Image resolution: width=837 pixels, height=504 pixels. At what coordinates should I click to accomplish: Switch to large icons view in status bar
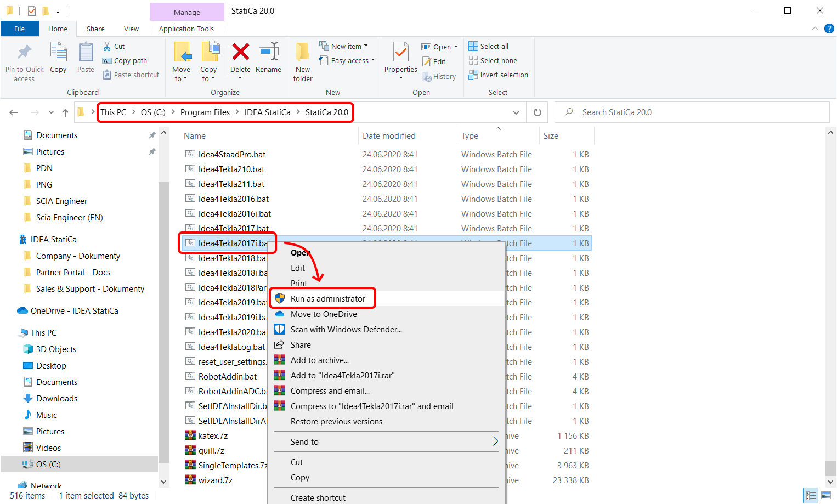pos(825,495)
